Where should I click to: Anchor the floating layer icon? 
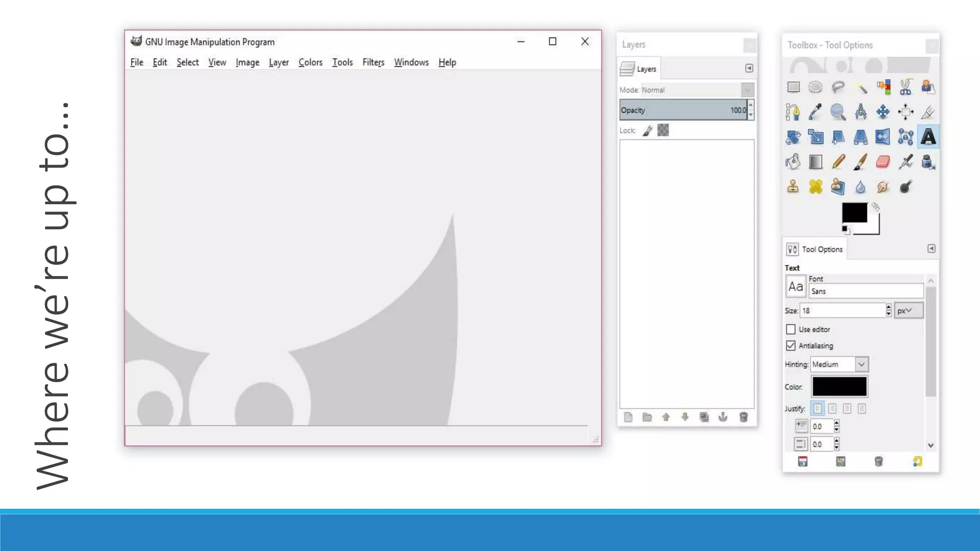723,417
